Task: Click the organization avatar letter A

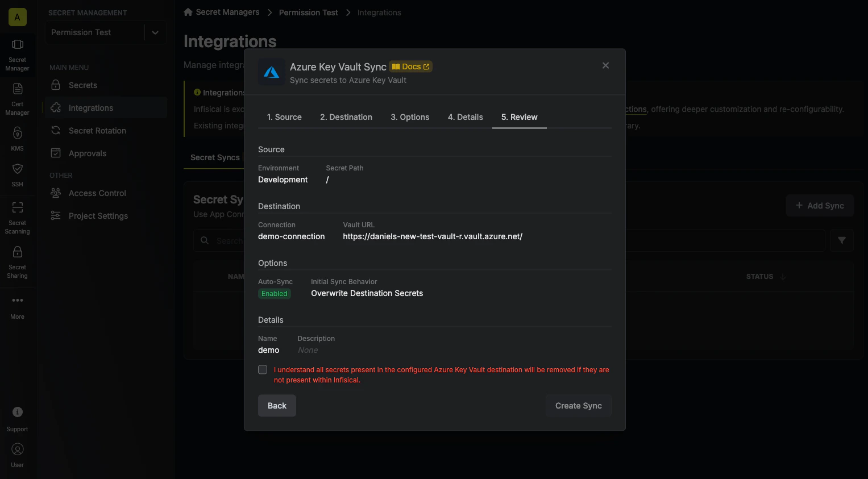Action: pyautogui.click(x=18, y=17)
